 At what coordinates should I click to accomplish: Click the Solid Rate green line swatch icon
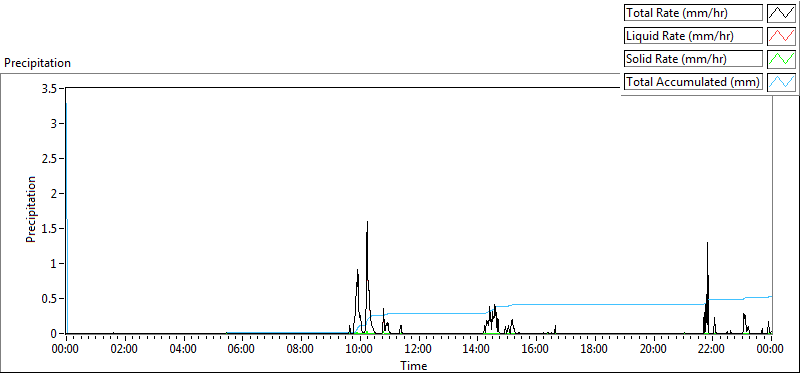pos(782,58)
